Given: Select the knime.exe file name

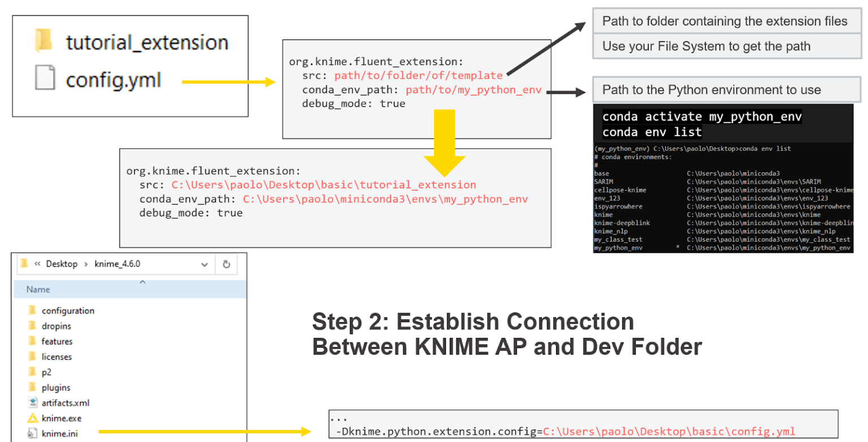Looking at the screenshot, I should [x=60, y=418].
